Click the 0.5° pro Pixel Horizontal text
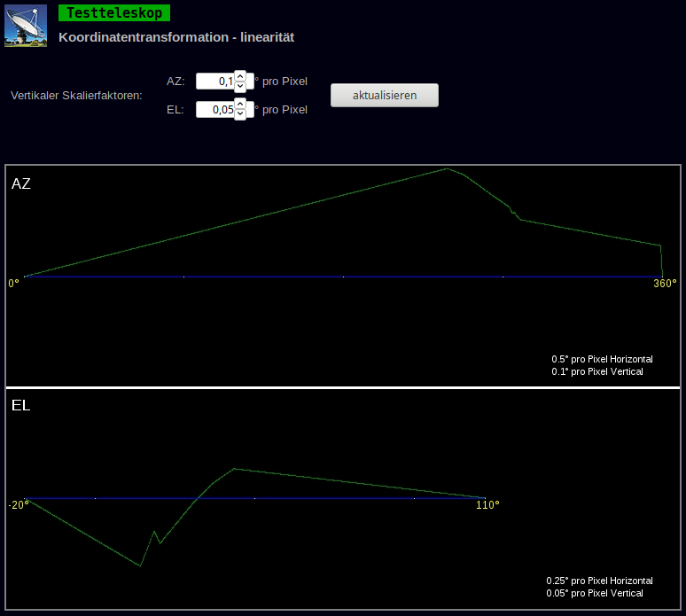 tap(602, 359)
